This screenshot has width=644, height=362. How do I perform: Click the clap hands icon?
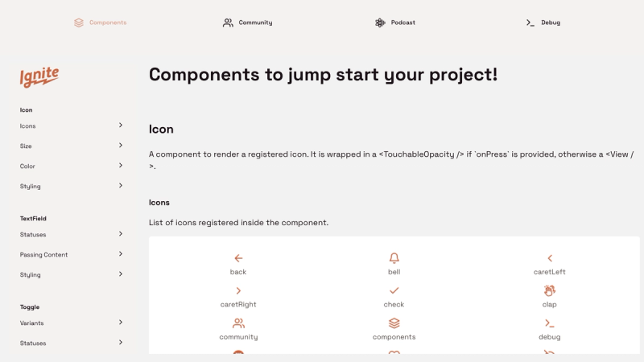pyautogui.click(x=550, y=290)
